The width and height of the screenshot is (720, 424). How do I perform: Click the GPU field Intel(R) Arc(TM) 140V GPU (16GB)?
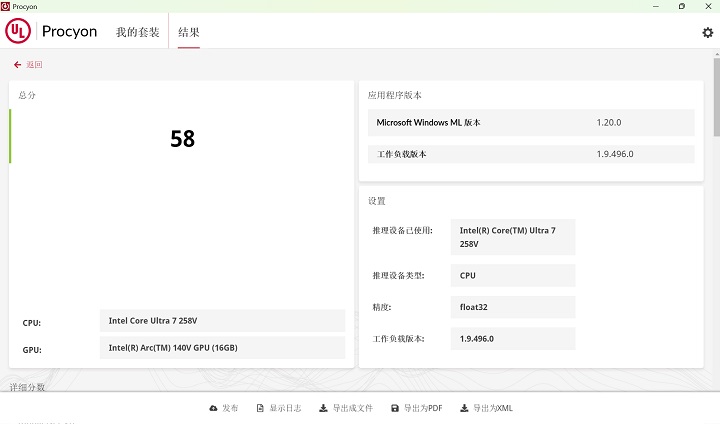coord(222,348)
